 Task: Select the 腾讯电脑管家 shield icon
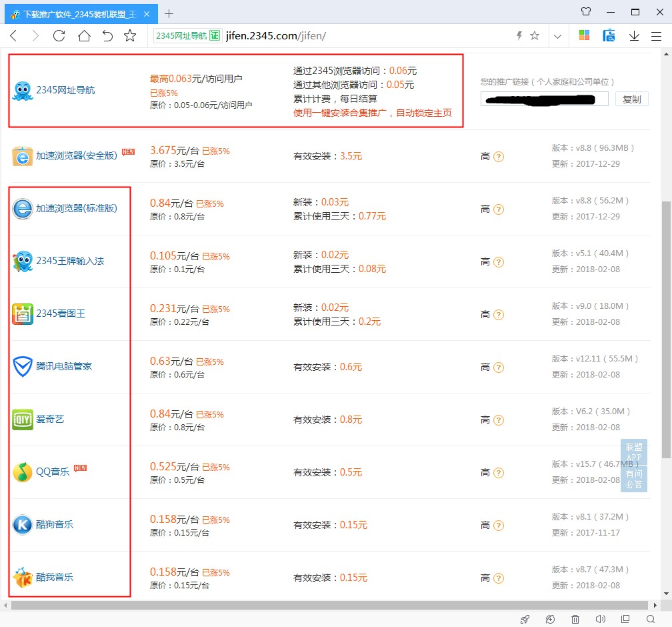pyautogui.click(x=22, y=366)
